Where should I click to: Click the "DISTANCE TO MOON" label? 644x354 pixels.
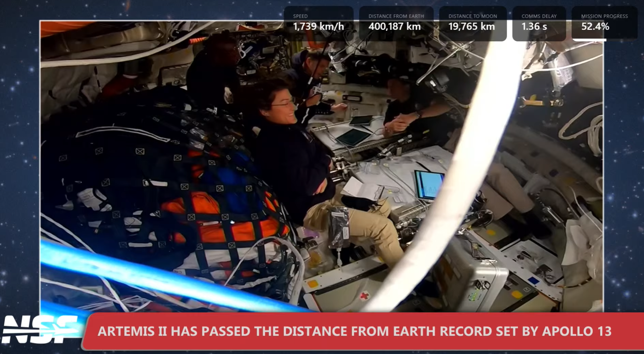[472, 16]
